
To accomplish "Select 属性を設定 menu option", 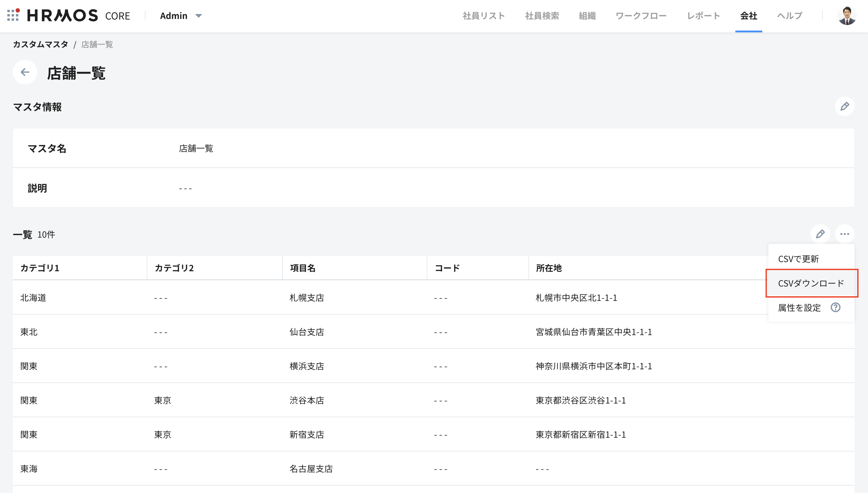I will click(x=799, y=308).
